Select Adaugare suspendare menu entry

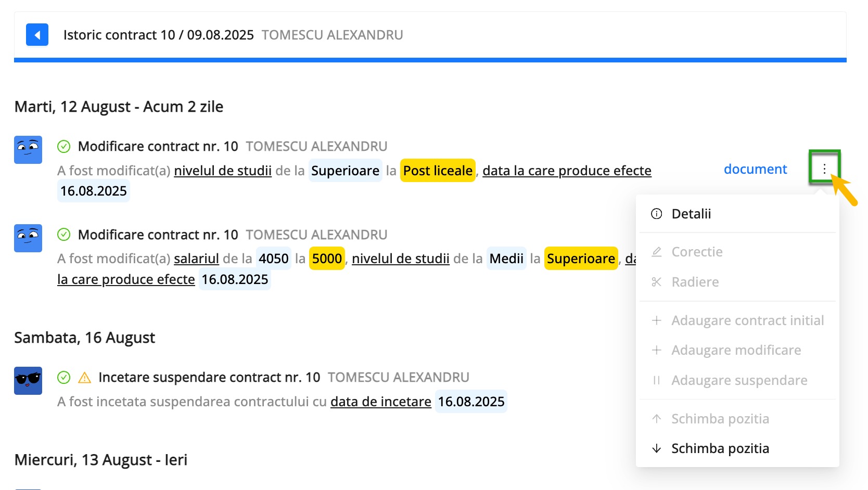pyautogui.click(x=737, y=380)
